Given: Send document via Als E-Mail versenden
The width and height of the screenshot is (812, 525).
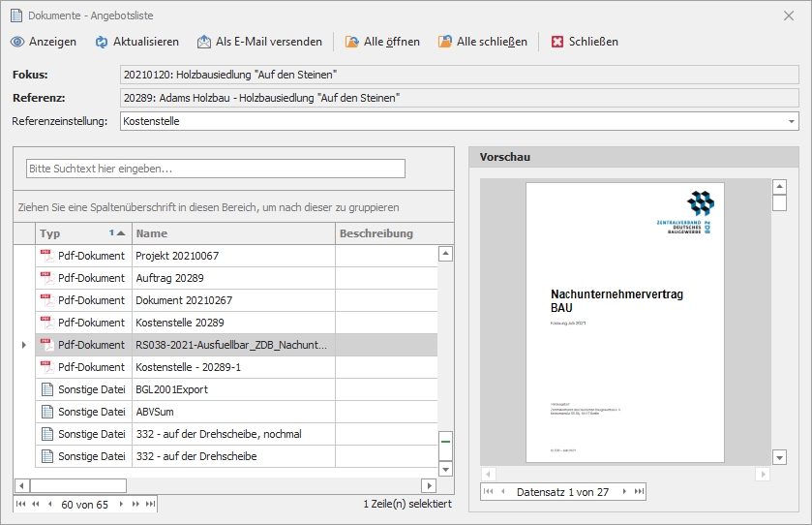Looking at the screenshot, I should pyautogui.click(x=204, y=42).
